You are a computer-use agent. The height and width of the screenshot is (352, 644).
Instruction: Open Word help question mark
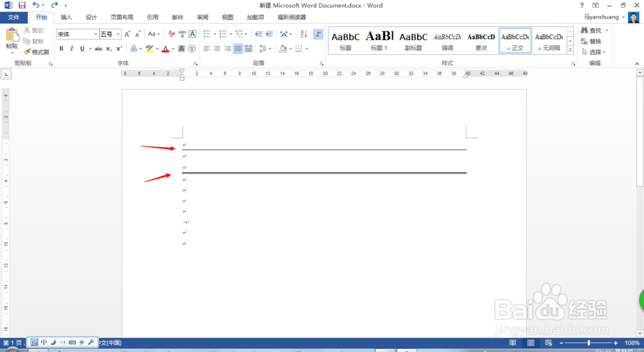point(582,5)
